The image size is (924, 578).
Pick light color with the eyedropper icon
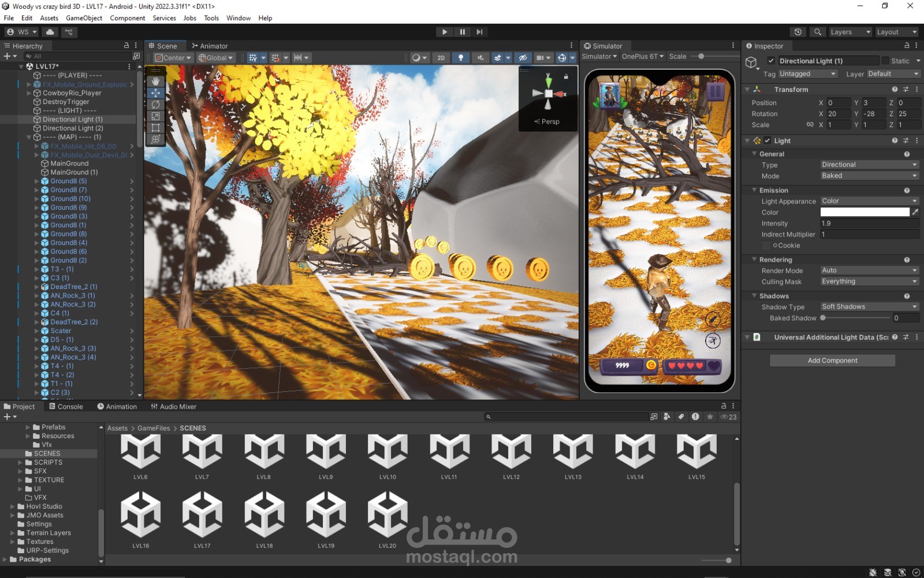[x=915, y=212]
